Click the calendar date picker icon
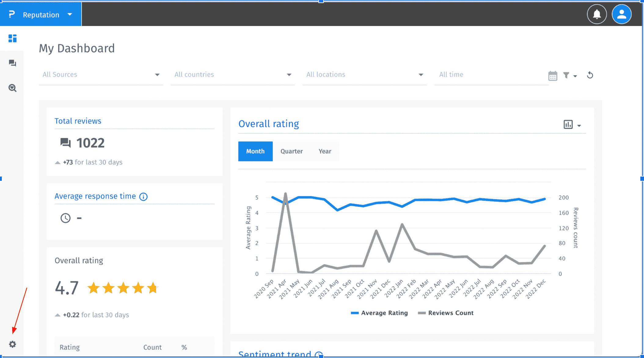 (x=553, y=75)
